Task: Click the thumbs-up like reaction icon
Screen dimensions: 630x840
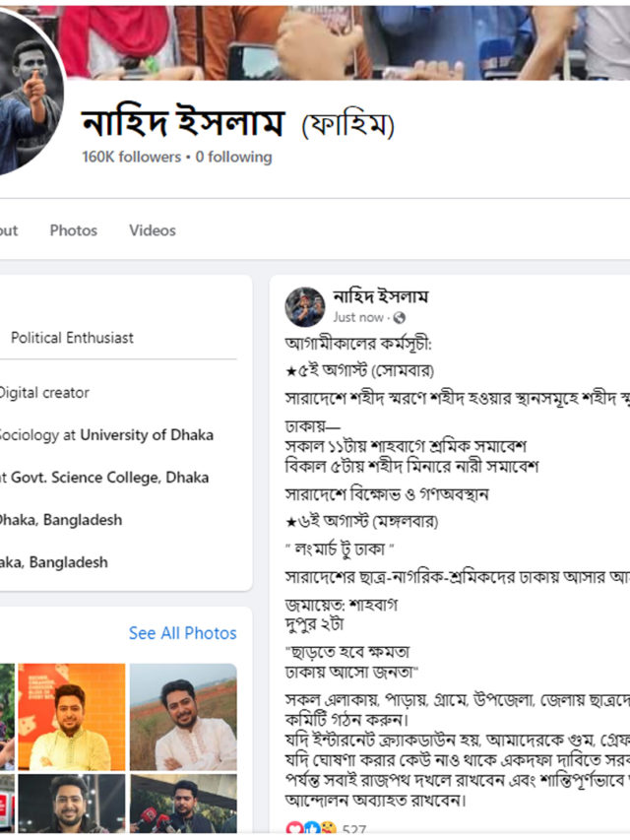Action: (312, 827)
